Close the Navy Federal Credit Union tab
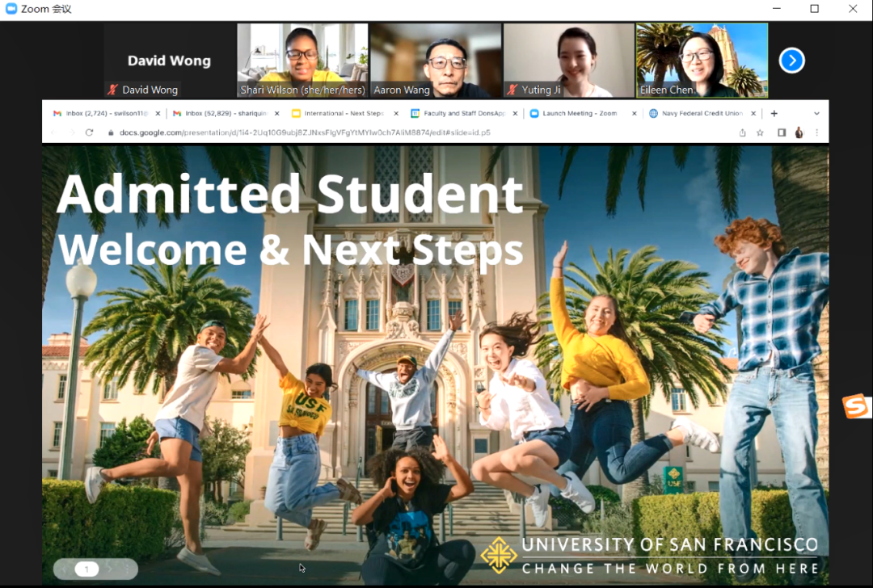This screenshot has width=873, height=588. pyautogui.click(x=753, y=114)
